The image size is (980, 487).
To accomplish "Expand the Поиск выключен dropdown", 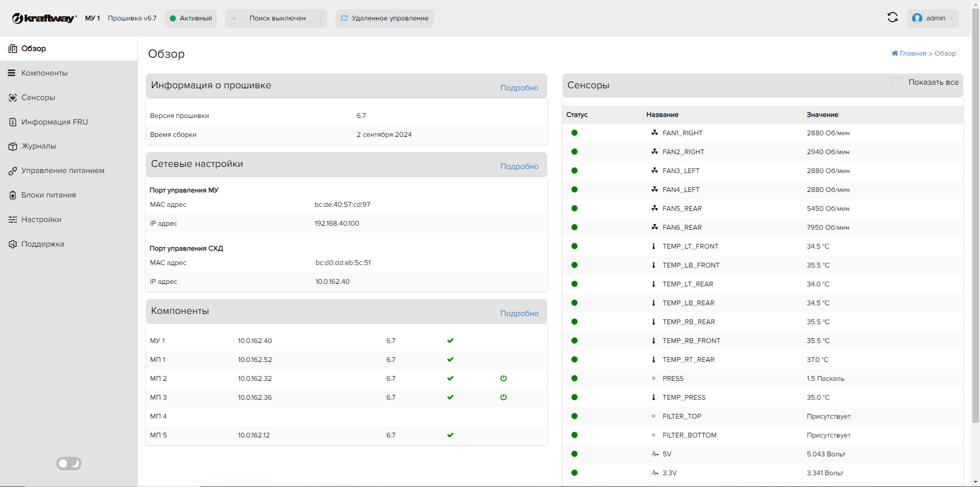I will pos(276,18).
